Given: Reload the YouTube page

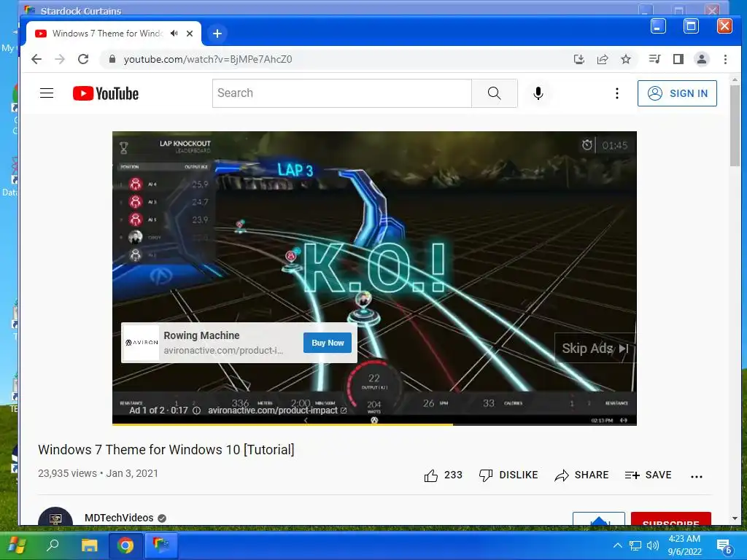Looking at the screenshot, I should pos(83,59).
